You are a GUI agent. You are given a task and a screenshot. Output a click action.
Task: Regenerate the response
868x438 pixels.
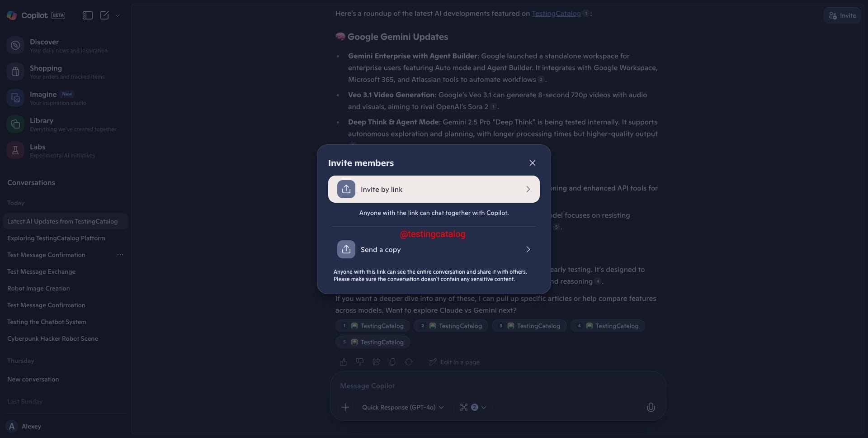(409, 362)
